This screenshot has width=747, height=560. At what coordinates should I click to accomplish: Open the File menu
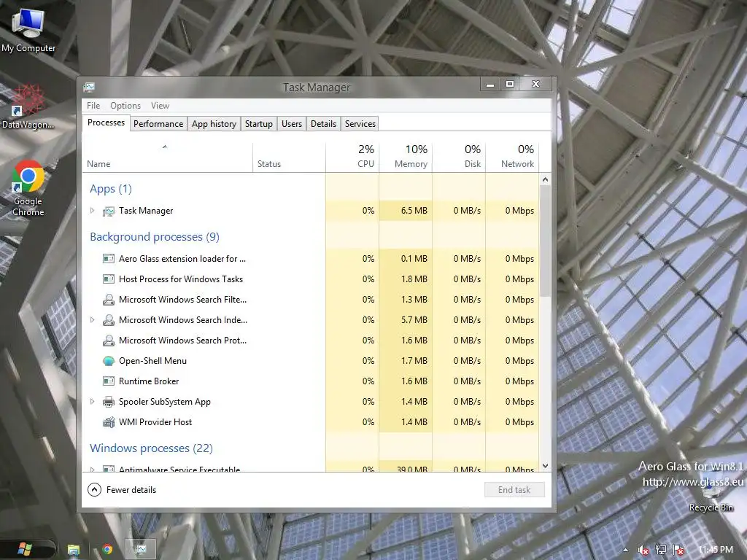(x=93, y=106)
